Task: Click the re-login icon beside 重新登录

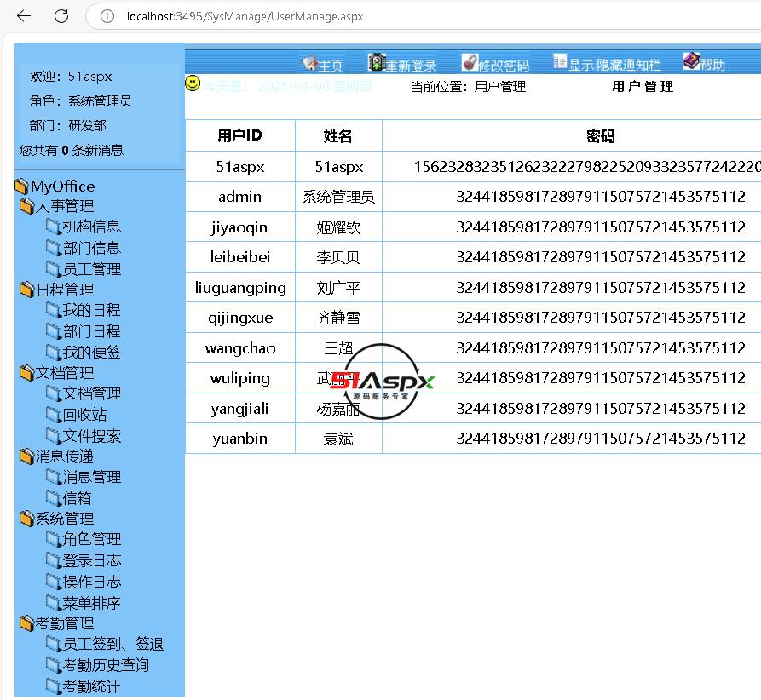Action: coord(376,62)
